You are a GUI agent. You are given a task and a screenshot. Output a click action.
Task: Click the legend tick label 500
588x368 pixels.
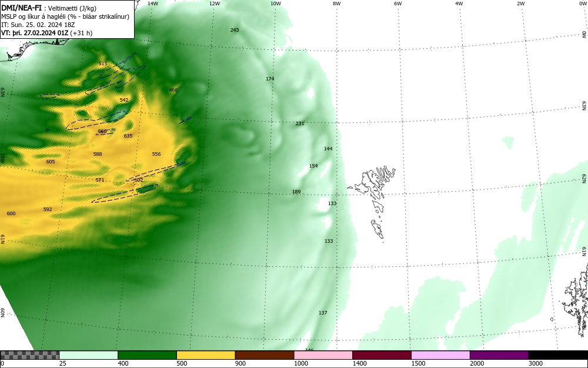pyautogui.click(x=182, y=363)
